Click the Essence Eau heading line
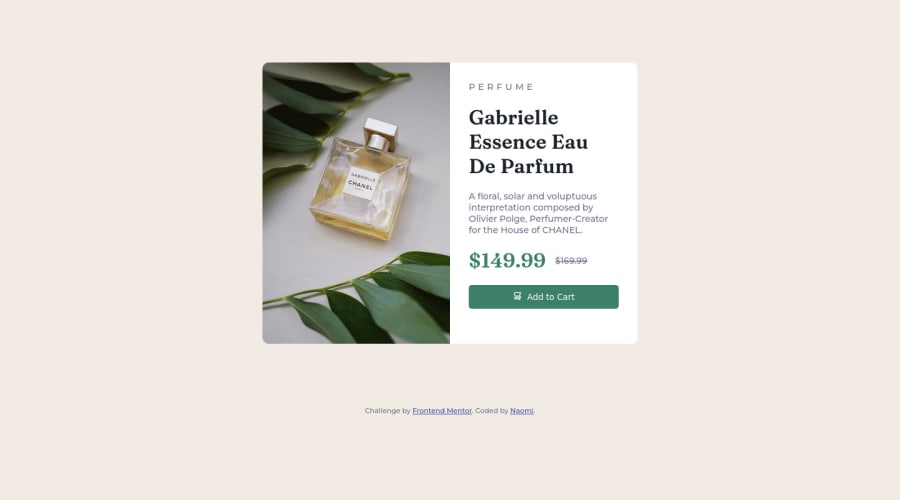 [528, 142]
